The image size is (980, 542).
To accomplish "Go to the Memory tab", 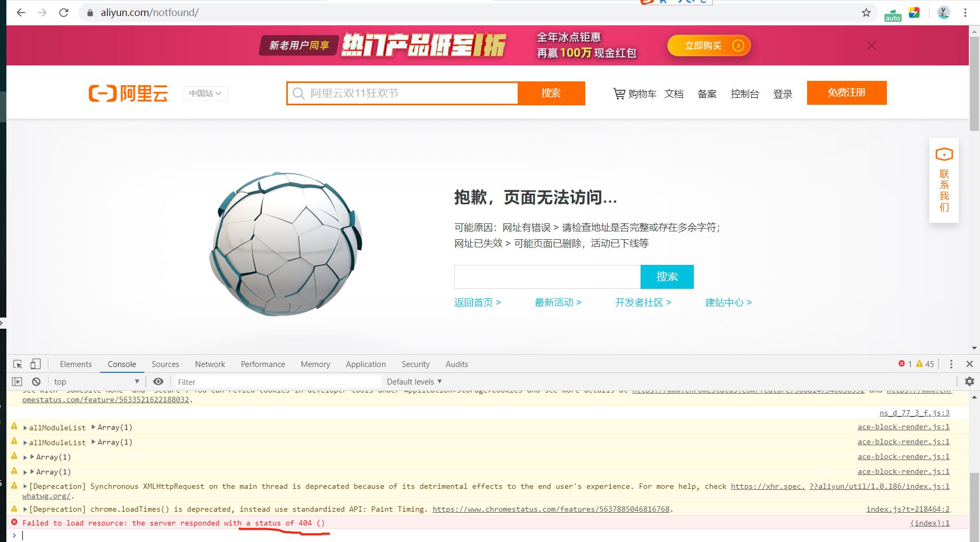I will tap(315, 364).
